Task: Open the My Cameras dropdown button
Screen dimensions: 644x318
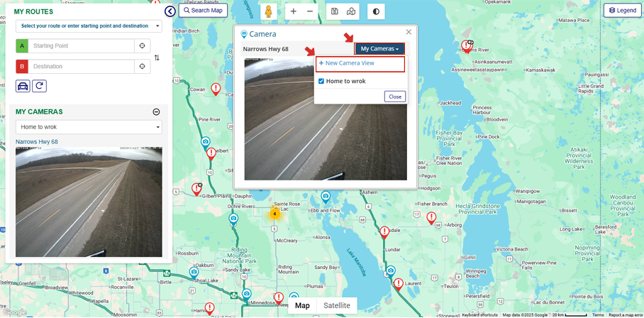Action: pyautogui.click(x=379, y=49)
